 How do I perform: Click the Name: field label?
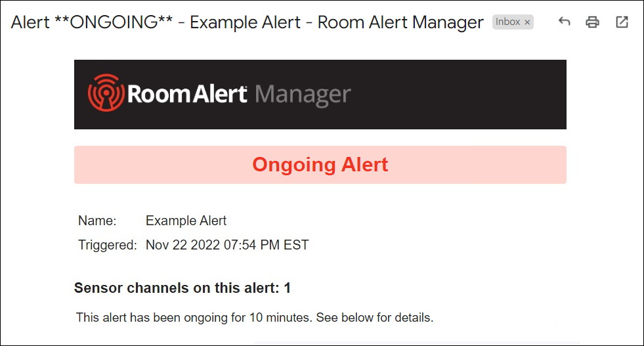tap(97, 221)
